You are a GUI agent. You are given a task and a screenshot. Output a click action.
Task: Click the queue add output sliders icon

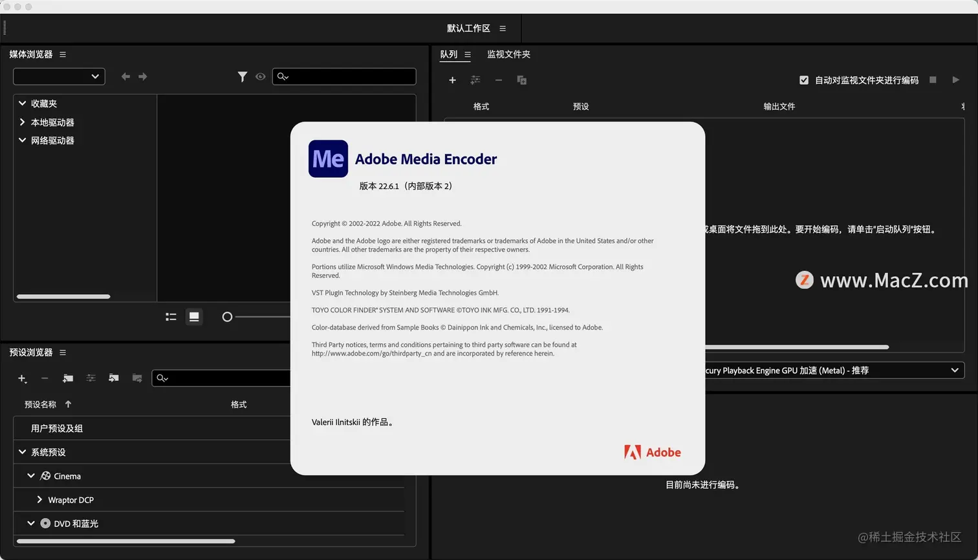(475, 80)
